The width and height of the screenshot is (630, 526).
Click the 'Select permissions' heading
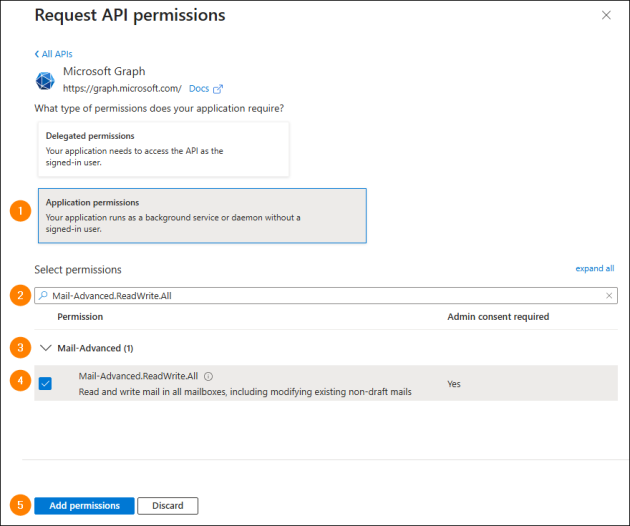[x=78, y=270]
